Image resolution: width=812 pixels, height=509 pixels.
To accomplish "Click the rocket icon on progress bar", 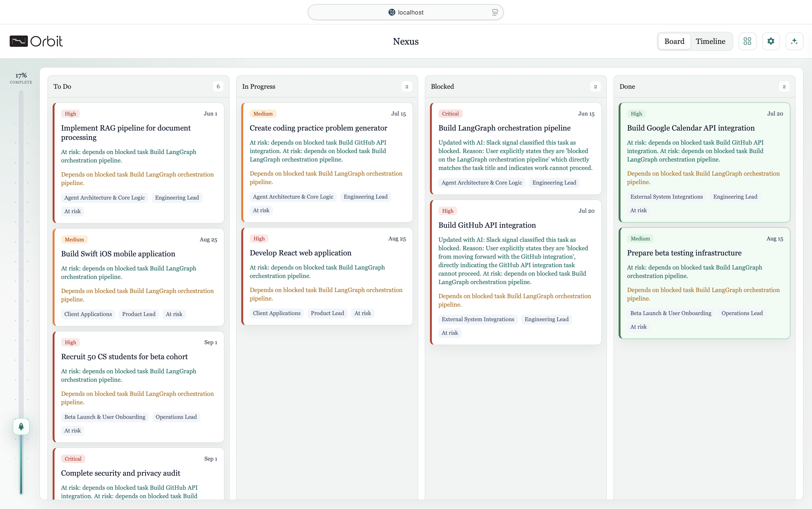I will pyautogui.click(x=21, y=427).
